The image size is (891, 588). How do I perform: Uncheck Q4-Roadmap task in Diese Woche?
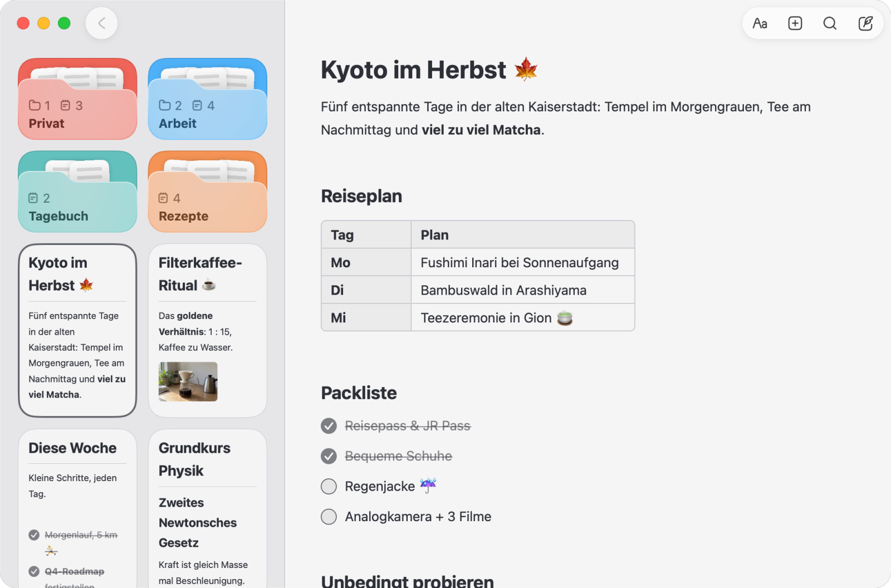[34, 571]
